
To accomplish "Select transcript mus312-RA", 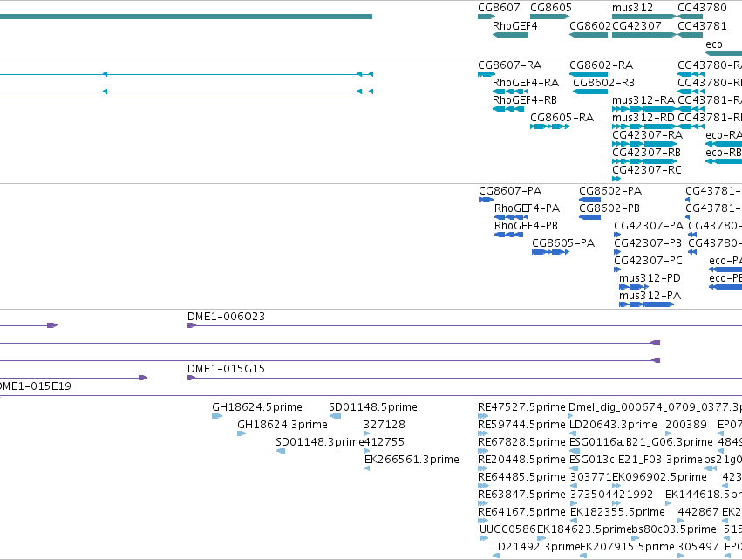I will click(644, 109).
